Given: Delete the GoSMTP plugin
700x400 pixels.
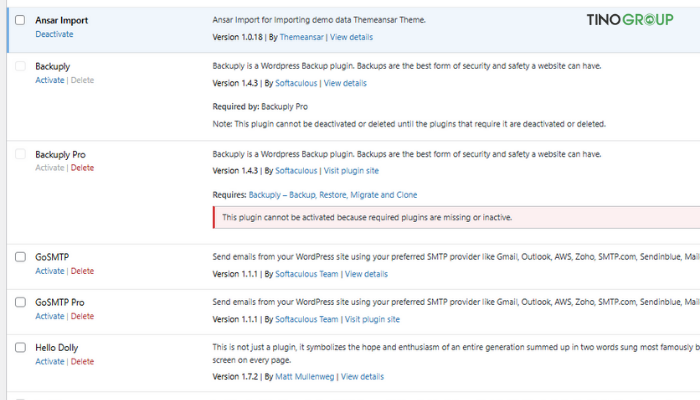Looking at the screenshot, I should point(82,271).
